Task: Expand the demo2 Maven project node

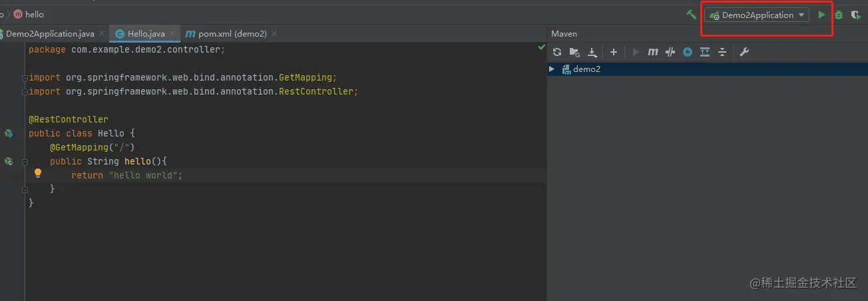Action: (x=552, y=69)
